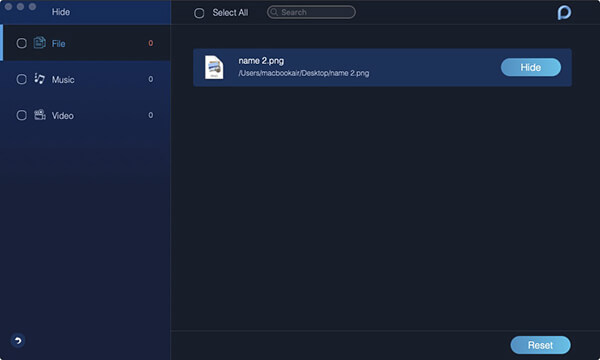
Task: Click the Select All label
Action: [230, 13]
